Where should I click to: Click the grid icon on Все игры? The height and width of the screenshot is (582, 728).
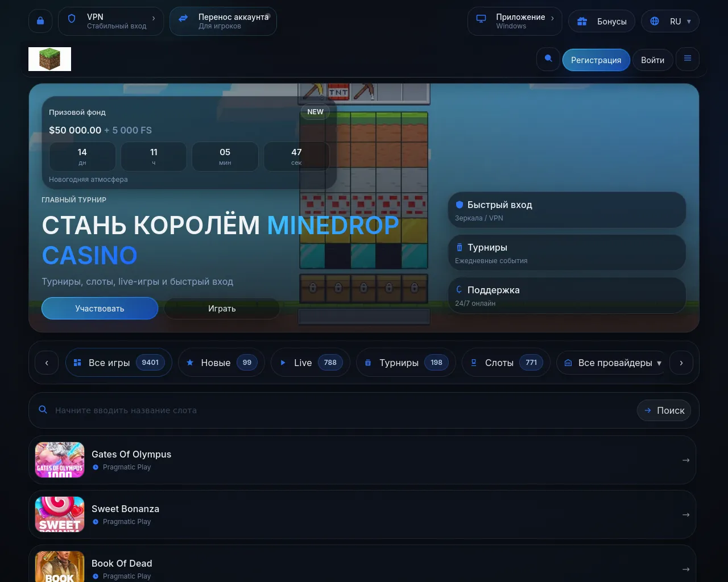click(x=77, y=363)
